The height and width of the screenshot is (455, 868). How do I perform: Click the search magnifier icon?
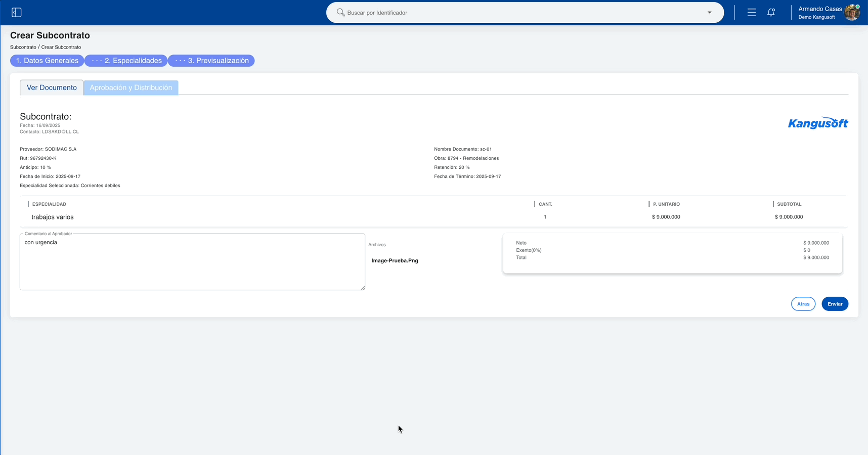340,12
